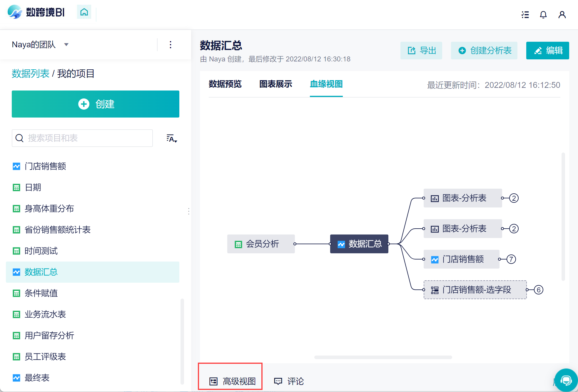Switch to the 数据预览 tab
The width and height of the screenshot is (578, 392).
coord(225,84)
